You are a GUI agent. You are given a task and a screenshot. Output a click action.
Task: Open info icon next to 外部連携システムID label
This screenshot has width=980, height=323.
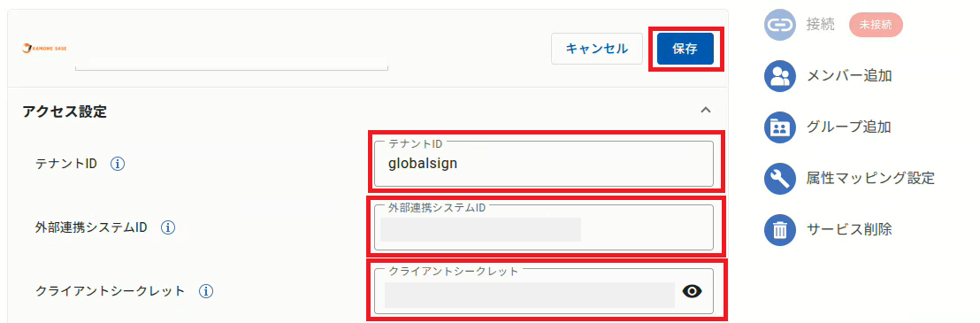(x=167, y=227)
